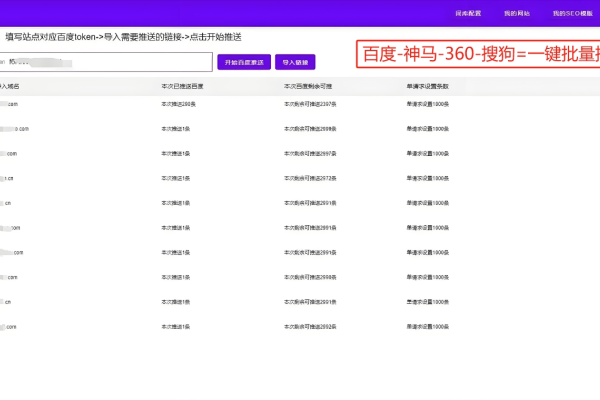
Task: Select the 本次剩余可推送2992条 cell
Action: point(310,327)
